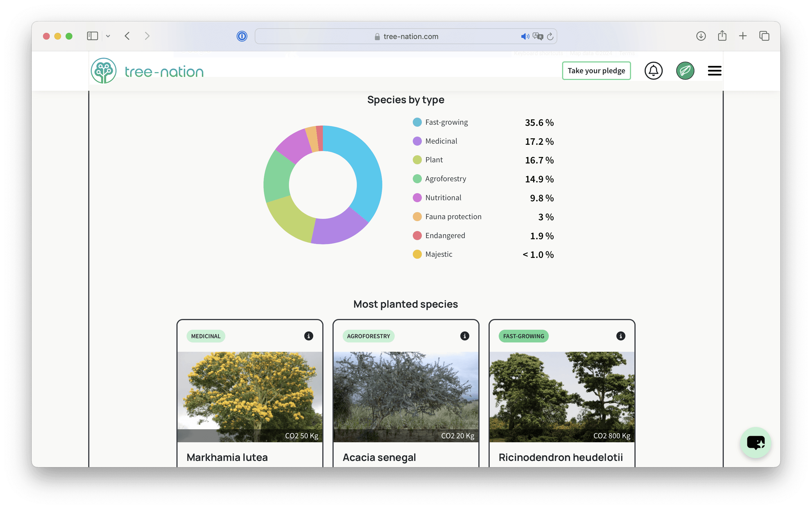The width and height of the screenshot is (812, 509).
Task: Click the CO2 20 Kg label
Action: click(458, 435)
